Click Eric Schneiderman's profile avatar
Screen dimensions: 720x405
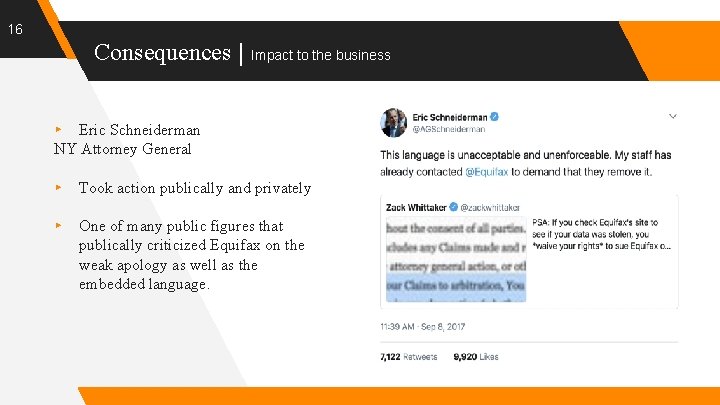click(x=393, y=122)
